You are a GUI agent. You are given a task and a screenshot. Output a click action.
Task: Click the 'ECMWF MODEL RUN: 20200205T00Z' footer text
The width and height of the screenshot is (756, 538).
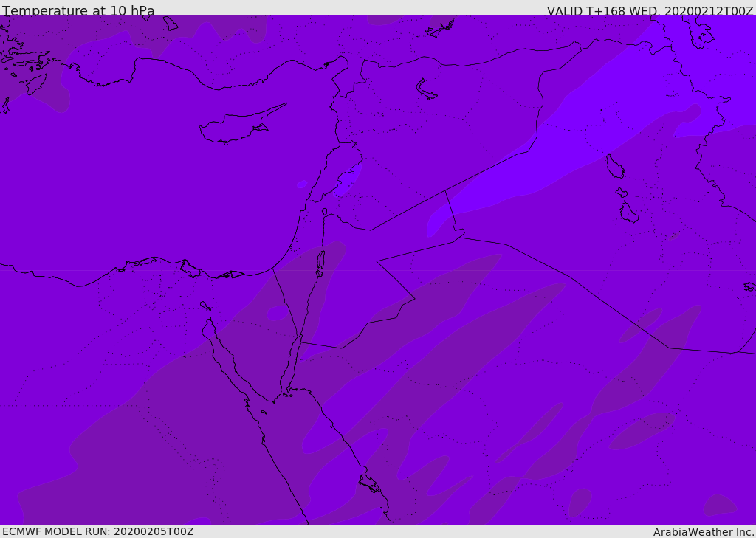pos(98,532)
